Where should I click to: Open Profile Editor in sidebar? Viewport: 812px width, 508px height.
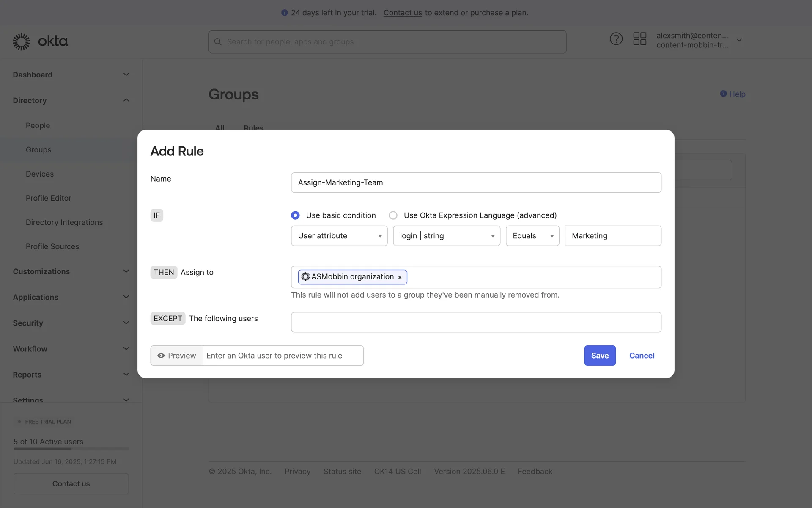48,198
